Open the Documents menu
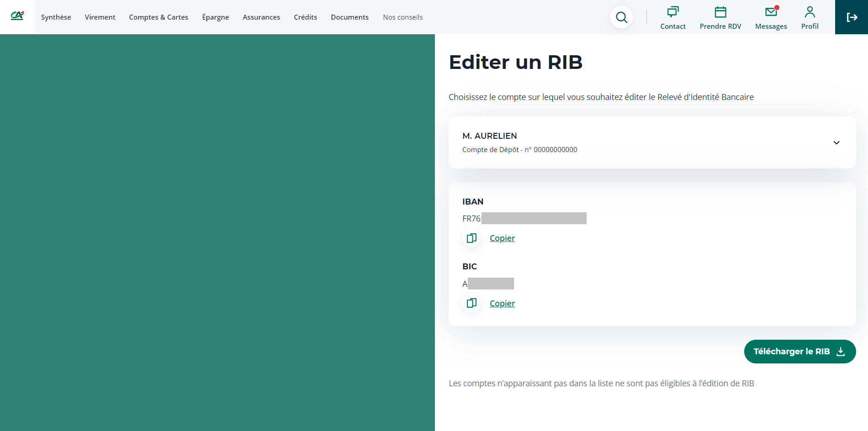868x431 pixels. (x=349, y=17)
